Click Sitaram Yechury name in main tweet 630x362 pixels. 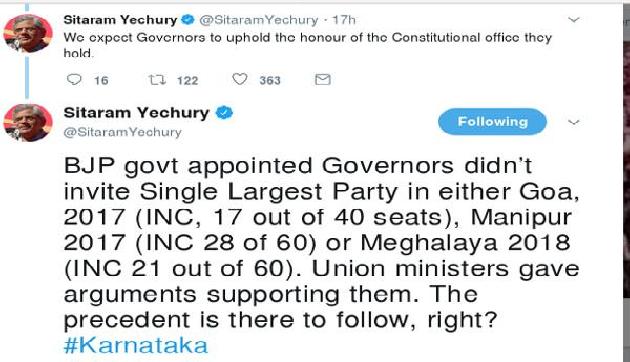[137, 113]
